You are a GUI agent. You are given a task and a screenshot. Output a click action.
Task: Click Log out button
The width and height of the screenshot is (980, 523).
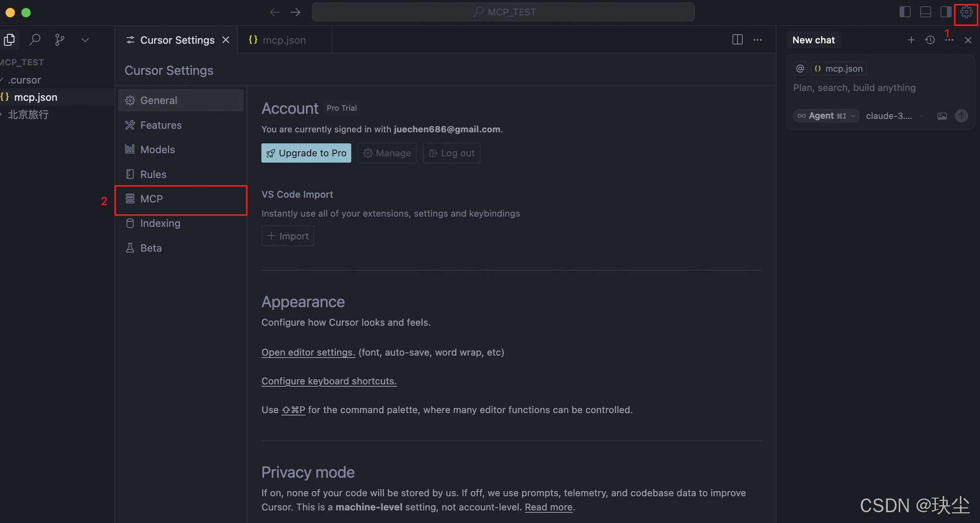click(452, 153)
